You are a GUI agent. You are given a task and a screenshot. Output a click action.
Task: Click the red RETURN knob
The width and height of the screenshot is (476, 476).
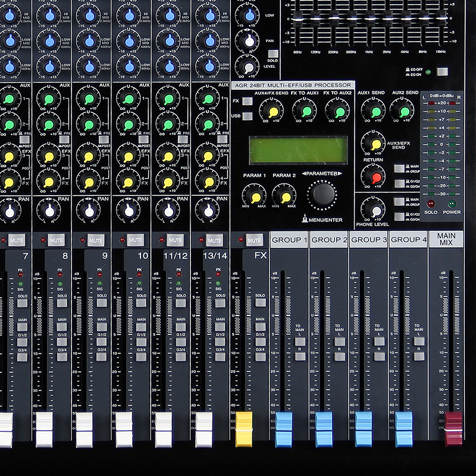tap(374, 176)
